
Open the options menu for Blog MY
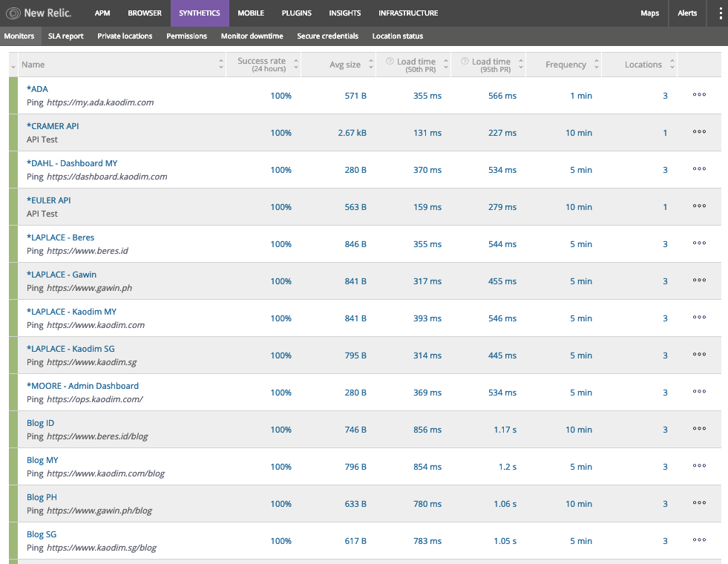[x=699, y=466]
